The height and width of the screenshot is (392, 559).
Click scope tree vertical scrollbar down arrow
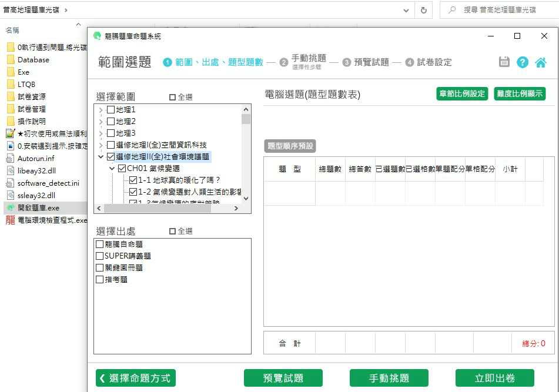(x=246, y=198)
